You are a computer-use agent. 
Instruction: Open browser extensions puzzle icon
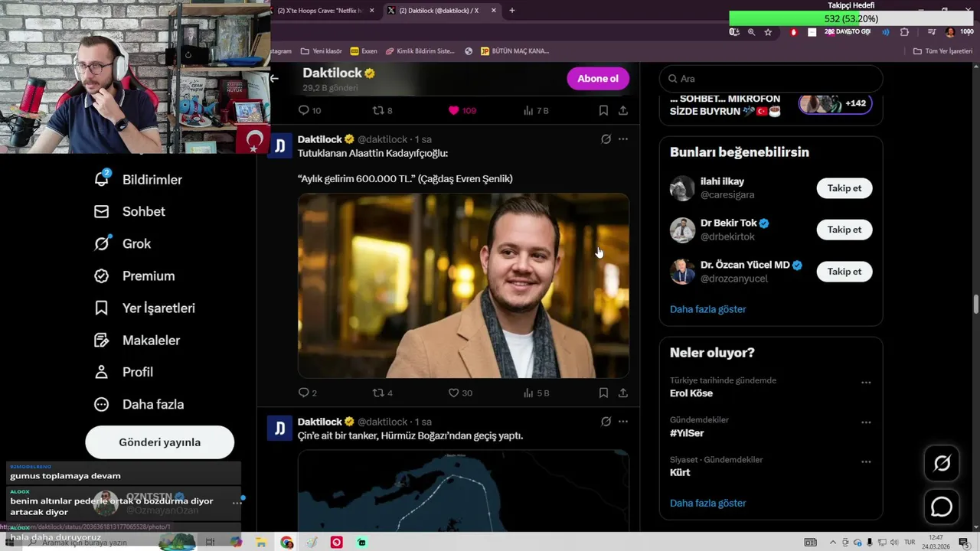point(904,32)
